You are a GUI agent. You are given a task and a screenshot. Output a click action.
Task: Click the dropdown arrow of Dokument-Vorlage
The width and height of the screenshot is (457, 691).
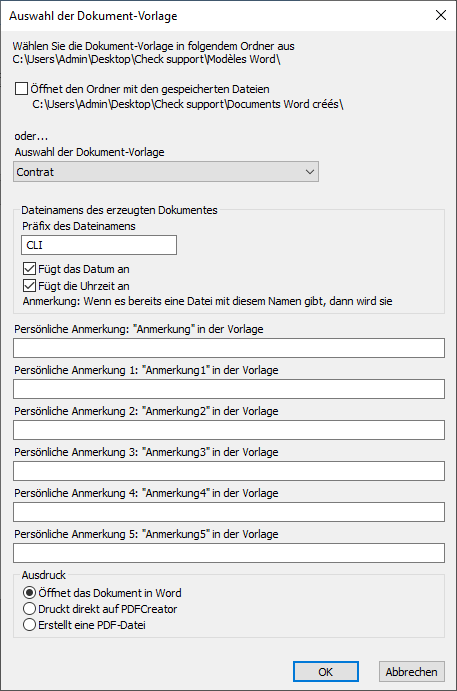[310, 172]
